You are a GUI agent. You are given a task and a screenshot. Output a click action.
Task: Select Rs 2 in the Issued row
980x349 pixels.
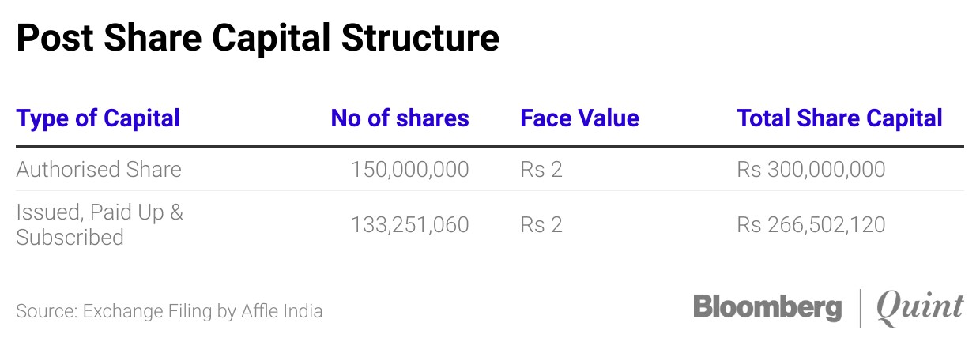[541, 225]
